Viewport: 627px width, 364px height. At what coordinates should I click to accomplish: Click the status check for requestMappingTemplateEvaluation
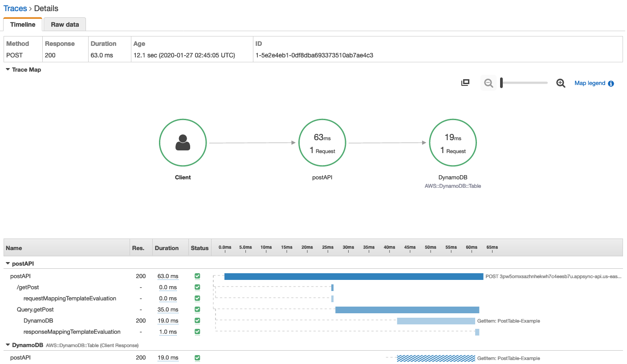[197, 298]
